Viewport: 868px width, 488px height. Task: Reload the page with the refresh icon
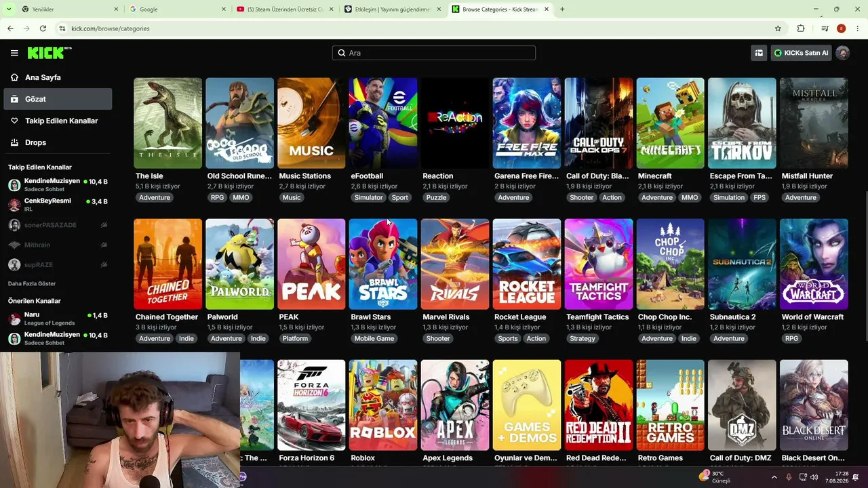pos(43,28)
